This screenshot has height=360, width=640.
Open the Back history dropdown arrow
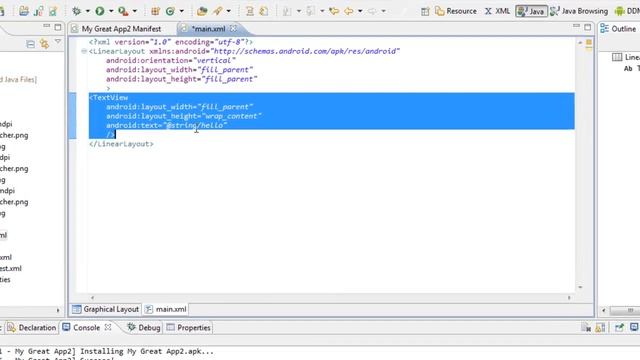360,11
